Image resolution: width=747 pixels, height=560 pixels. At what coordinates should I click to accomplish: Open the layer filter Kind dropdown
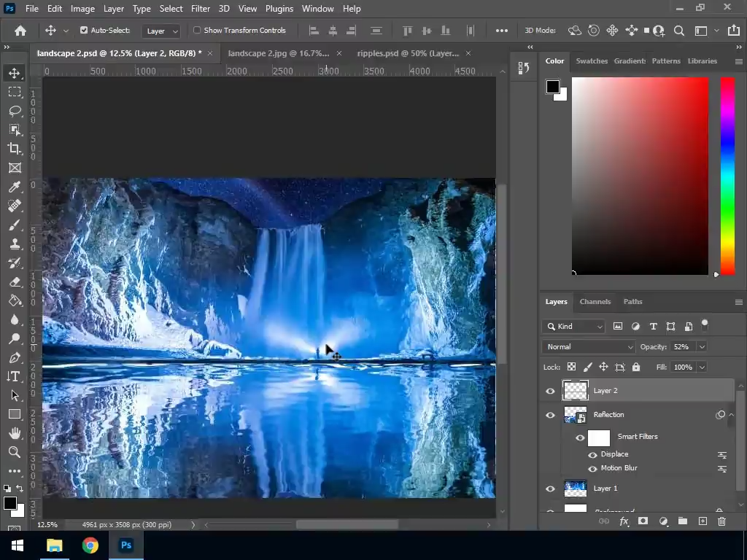coord(574,327)
